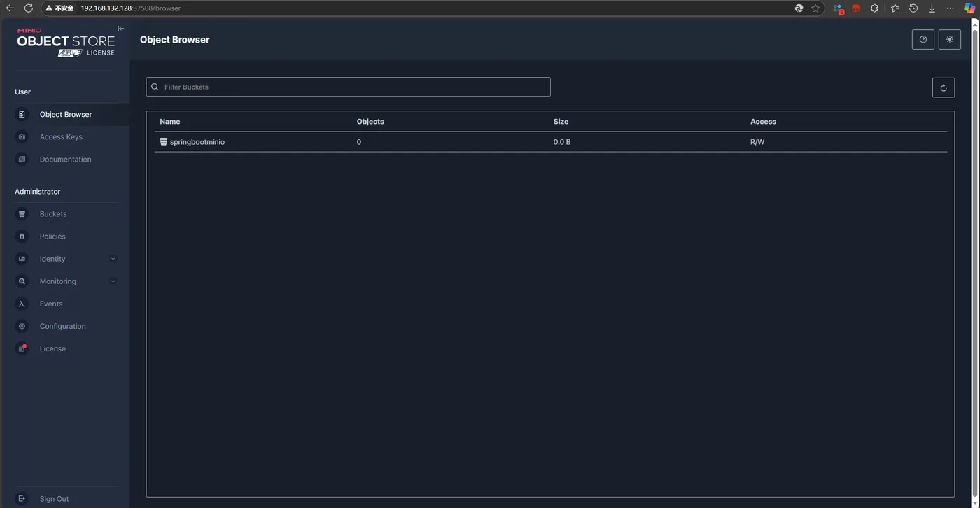Screen dimensions: 980x508
Task: Click the search magnifier in Filter Buckets
Action: [155, 87]
